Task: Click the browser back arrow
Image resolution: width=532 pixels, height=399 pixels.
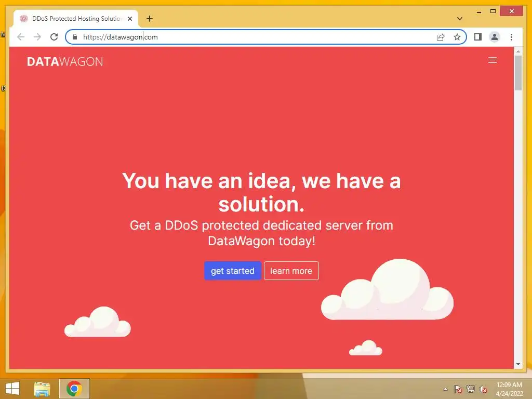Action: pos(21,37)
